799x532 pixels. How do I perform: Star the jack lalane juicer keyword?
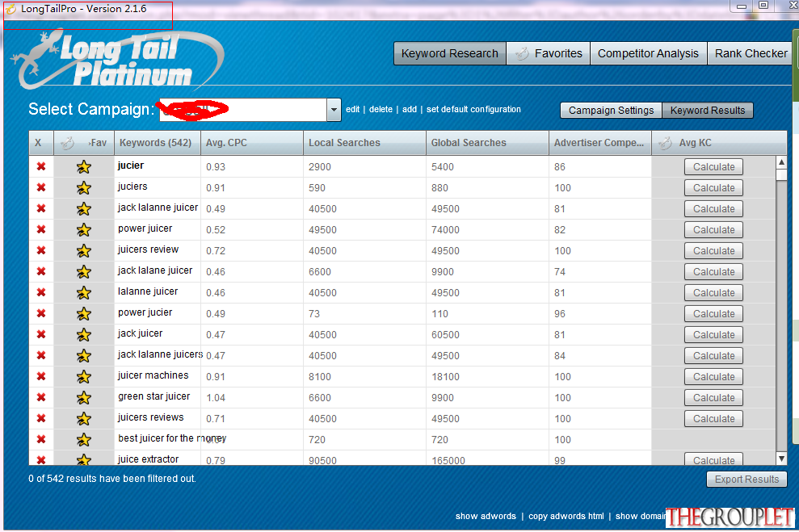(x=83, y=272)
